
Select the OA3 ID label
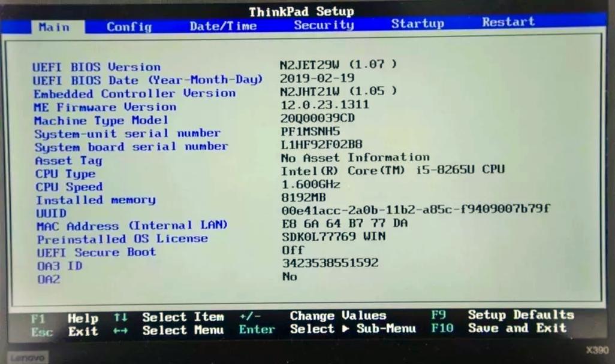coord(59,266)
